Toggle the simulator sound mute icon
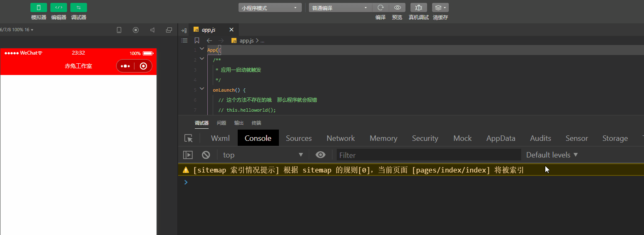This screenshot has width=644, height=235. [152, 30]
